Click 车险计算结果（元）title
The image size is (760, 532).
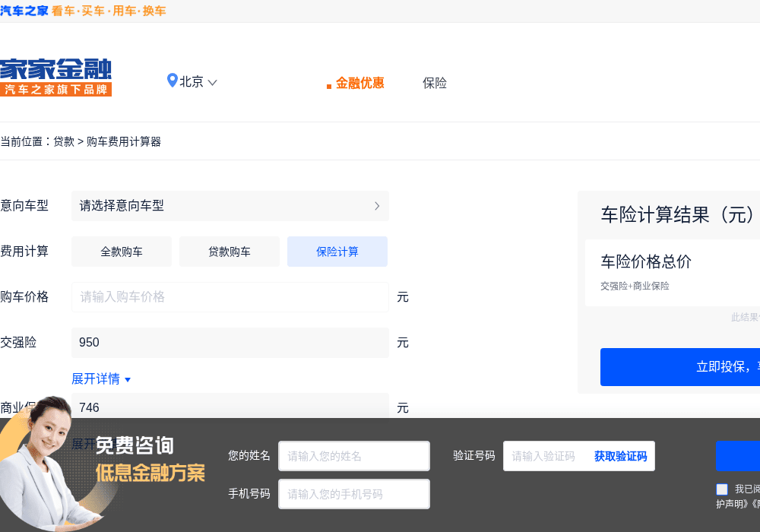(679, 214)
